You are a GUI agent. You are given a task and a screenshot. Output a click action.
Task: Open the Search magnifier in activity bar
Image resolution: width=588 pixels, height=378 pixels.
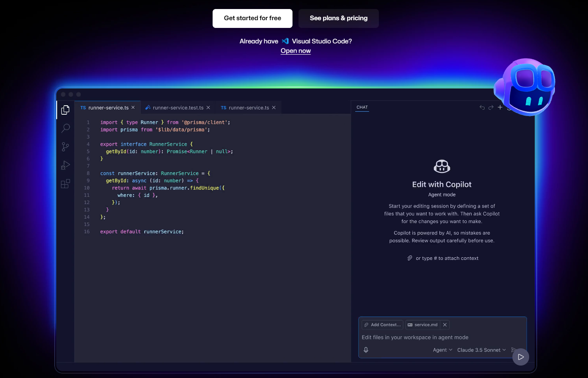point(65,128)
